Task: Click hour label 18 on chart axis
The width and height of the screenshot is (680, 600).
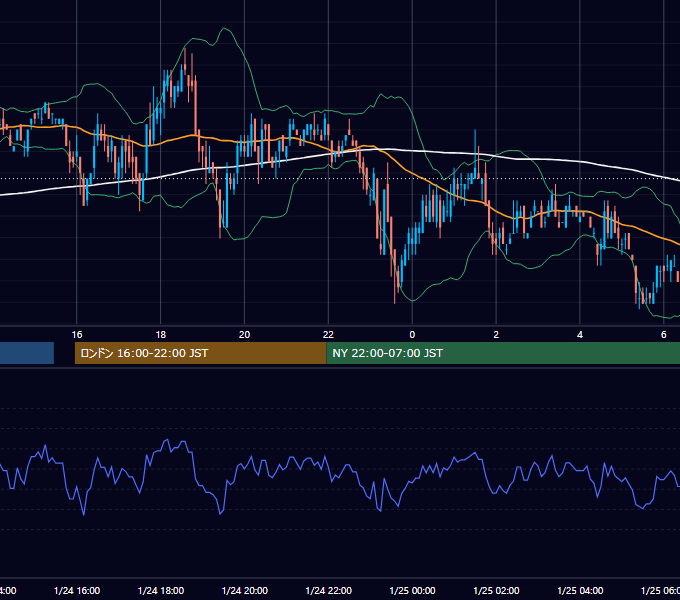Action: tap(161, 335)
